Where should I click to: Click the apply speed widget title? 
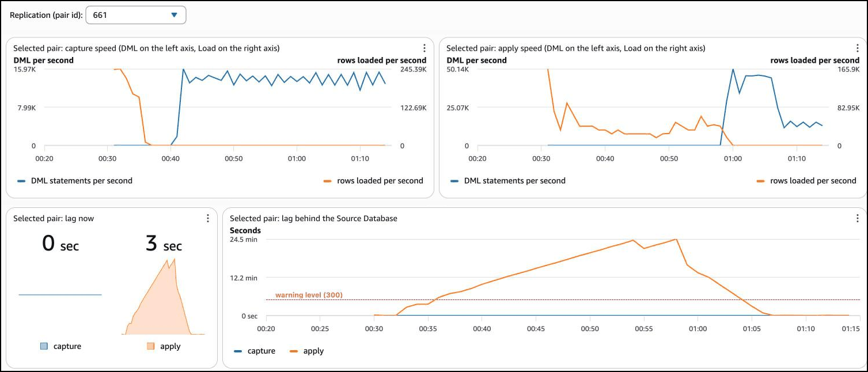click(575, 48)
